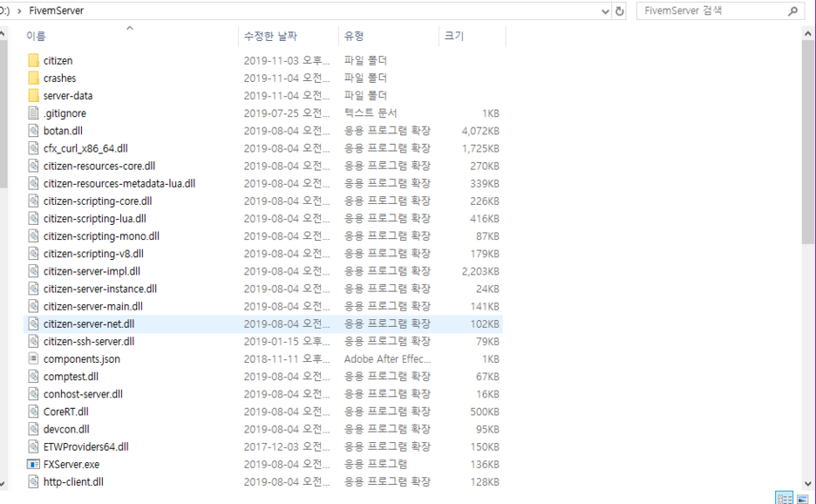The width and height of the screenshot is (816, 504).
Task: Sort files by 크기 column
Action: point(454,36)
